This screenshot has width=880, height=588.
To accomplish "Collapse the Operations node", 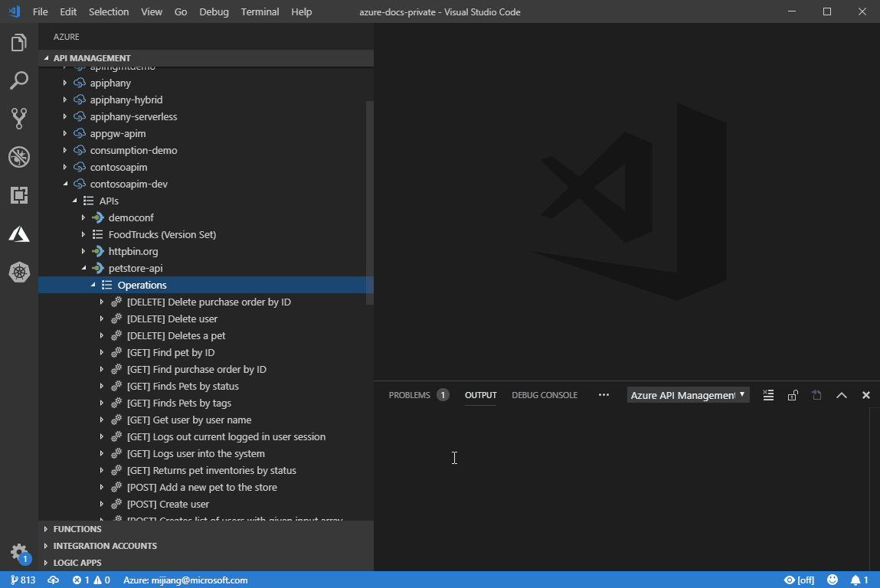I will 93,285.
